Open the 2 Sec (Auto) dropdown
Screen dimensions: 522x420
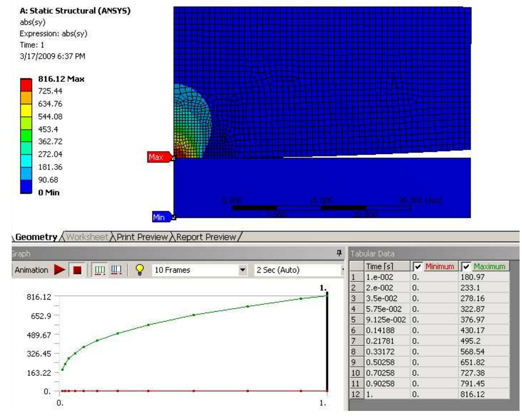343,270
